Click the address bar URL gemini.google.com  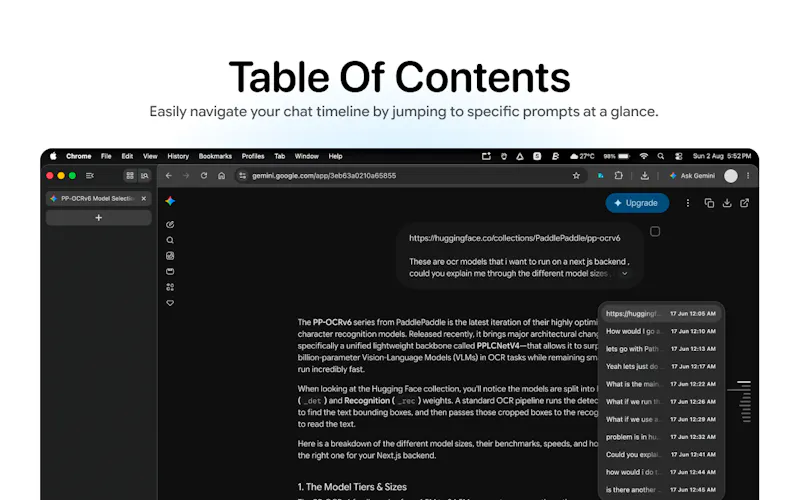click(x=324, y=176)
